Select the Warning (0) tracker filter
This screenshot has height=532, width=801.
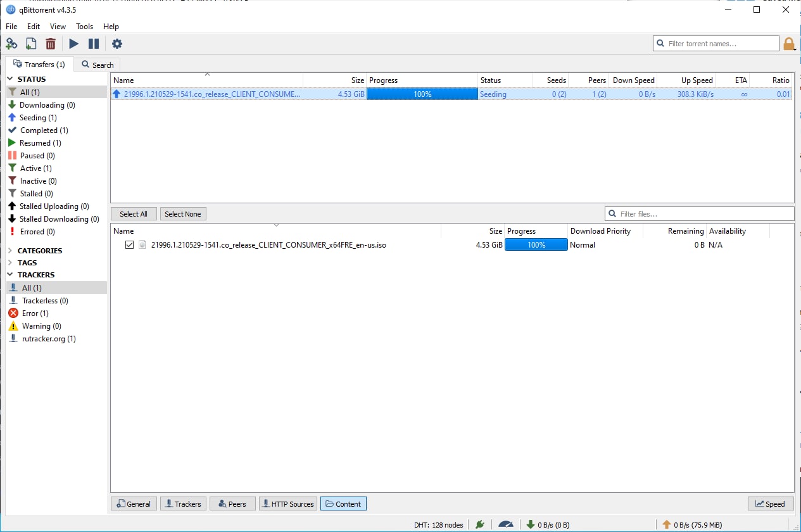click(x=42, y=326)
